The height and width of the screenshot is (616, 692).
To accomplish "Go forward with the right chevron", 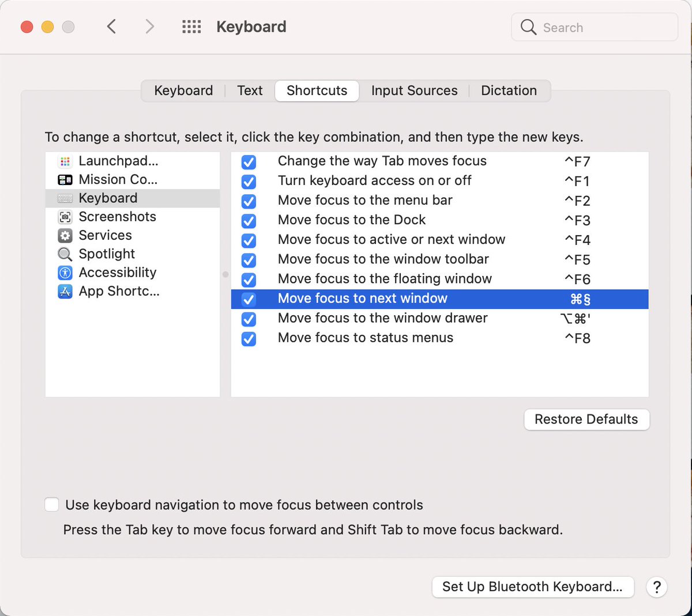I will click(150, 27).
